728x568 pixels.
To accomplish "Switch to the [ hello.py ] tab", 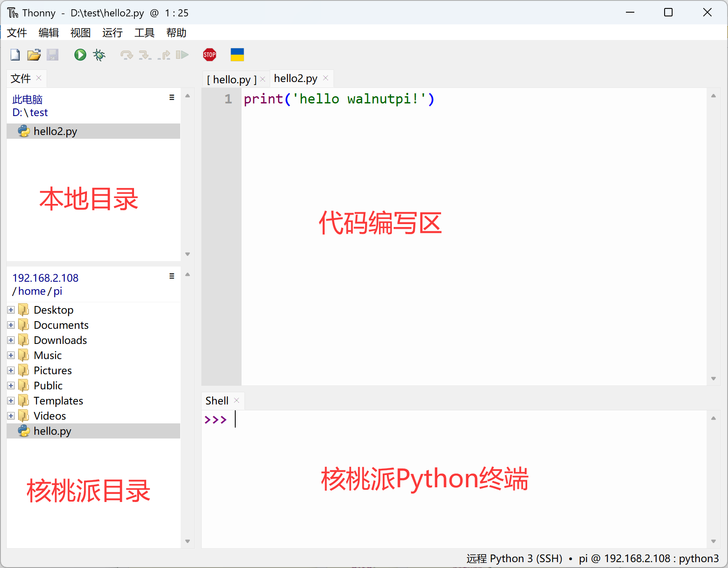I will [231, 79].
